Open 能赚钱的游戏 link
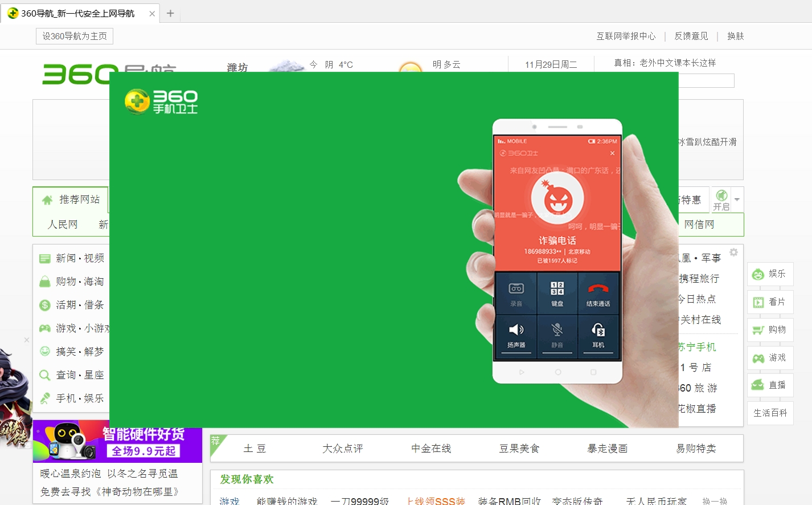Image resolution: width=812 pixels, height=505 pixels. pos(287,501)
